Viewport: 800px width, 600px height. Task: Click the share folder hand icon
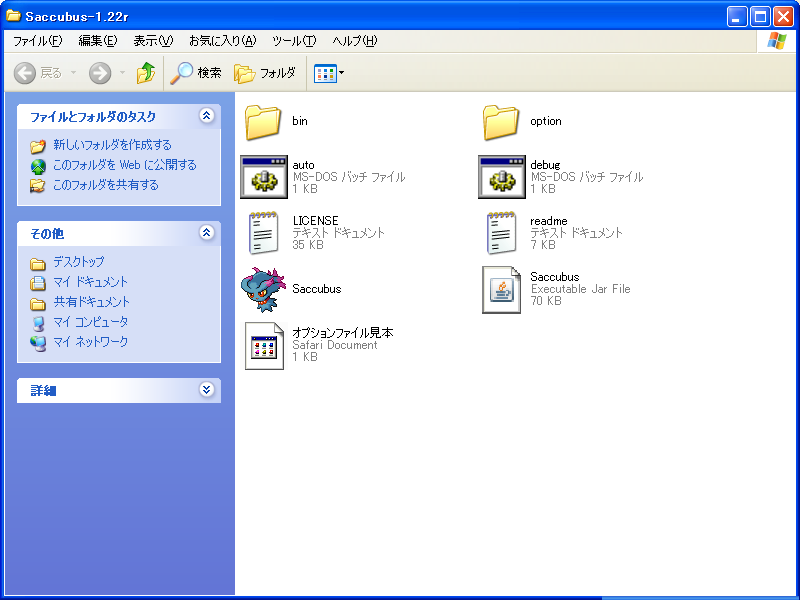[38, 186]
